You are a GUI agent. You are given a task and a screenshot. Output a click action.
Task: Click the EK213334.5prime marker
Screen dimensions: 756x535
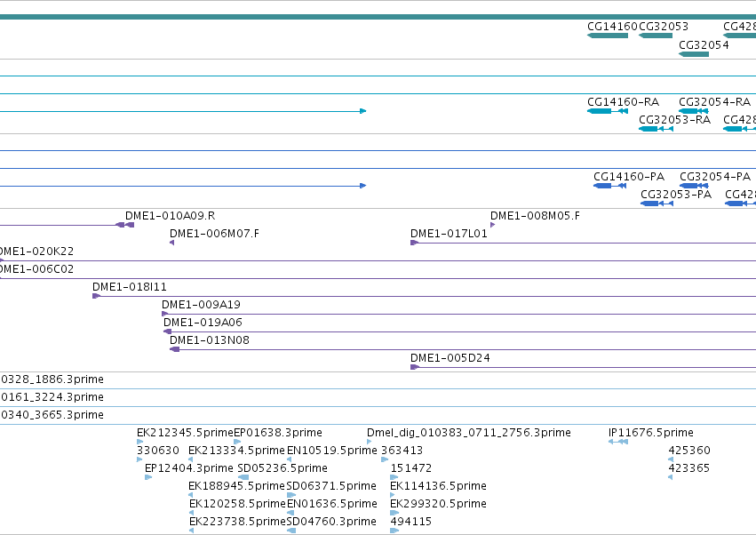(x=190, y=459)
